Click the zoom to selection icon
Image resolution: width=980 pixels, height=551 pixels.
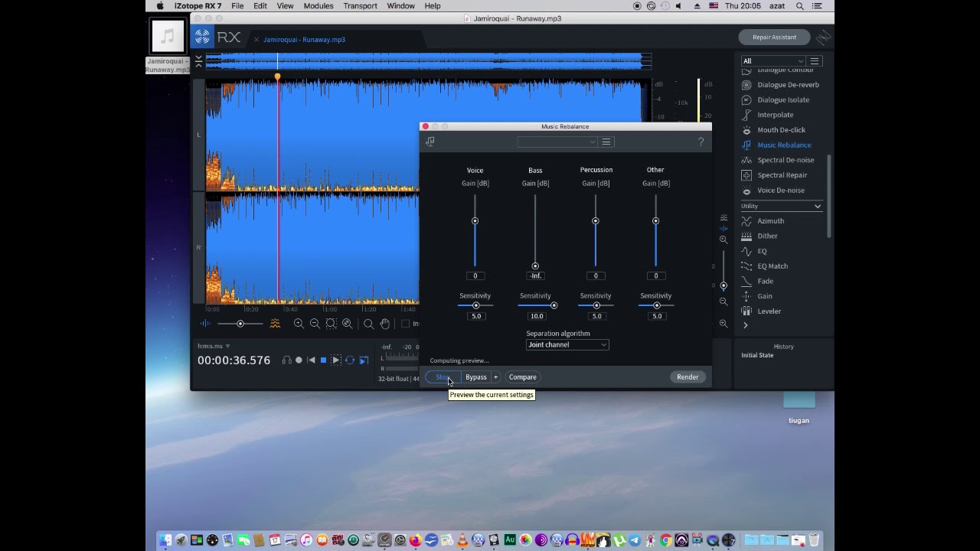(x=331, y=324)
